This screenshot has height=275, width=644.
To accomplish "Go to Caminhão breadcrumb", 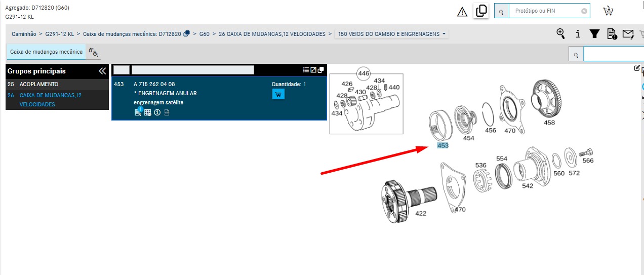I will [24, 34].
